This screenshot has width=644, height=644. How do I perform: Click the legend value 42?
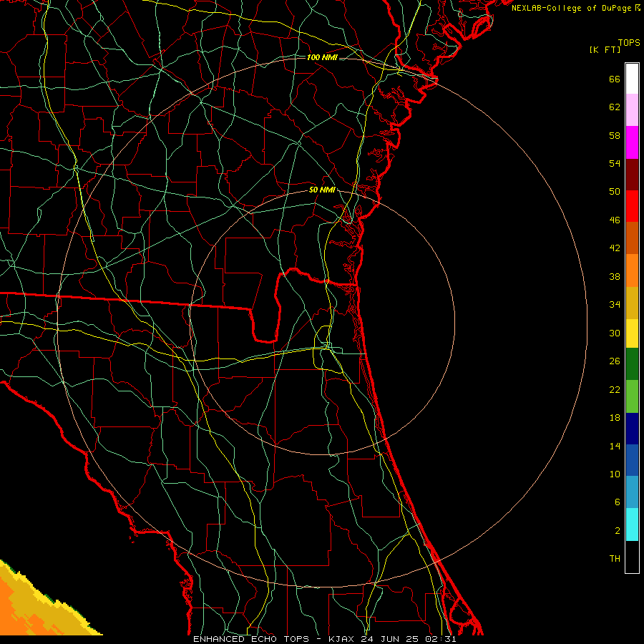point(615,248)
